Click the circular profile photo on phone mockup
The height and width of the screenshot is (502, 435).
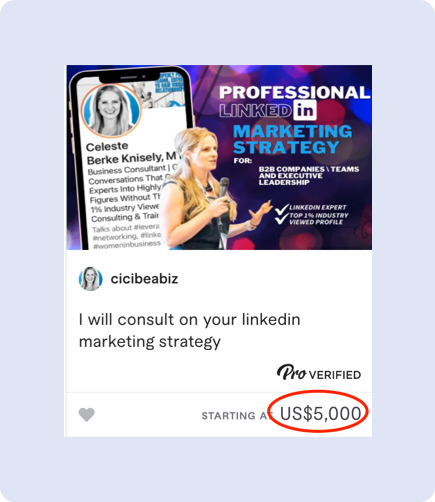pos(112,110)
